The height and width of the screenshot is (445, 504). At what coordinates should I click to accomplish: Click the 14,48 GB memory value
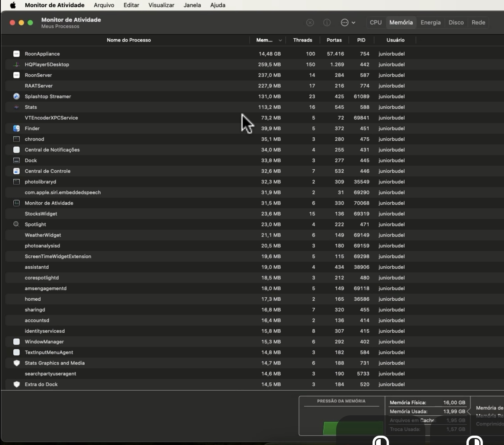(x=270, y=54)
